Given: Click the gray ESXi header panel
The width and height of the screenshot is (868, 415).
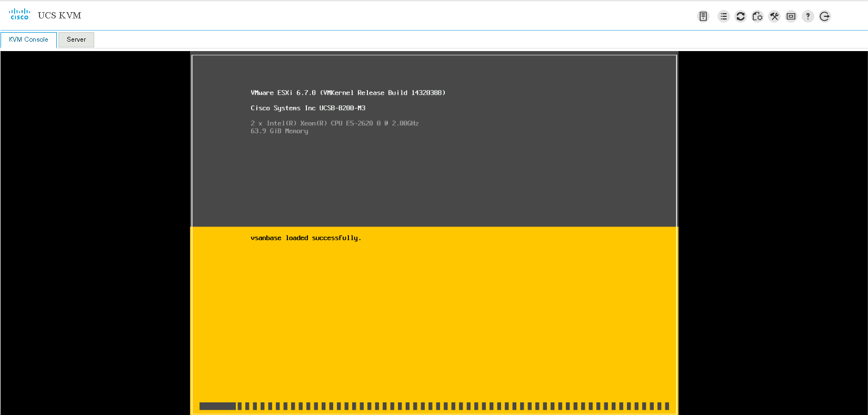Looking at the screenshot, I should pos(434,179).
